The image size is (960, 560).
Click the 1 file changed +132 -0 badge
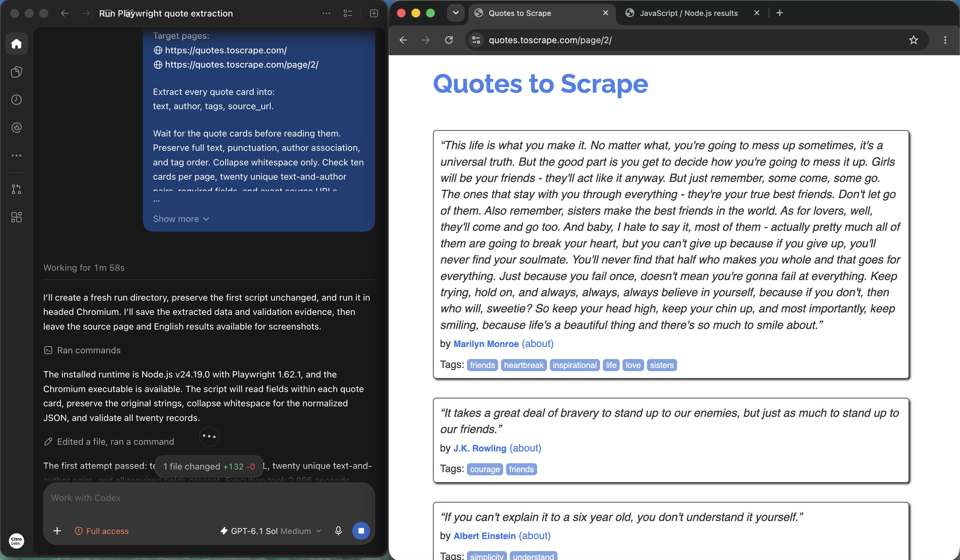click(x=209, y=467)
